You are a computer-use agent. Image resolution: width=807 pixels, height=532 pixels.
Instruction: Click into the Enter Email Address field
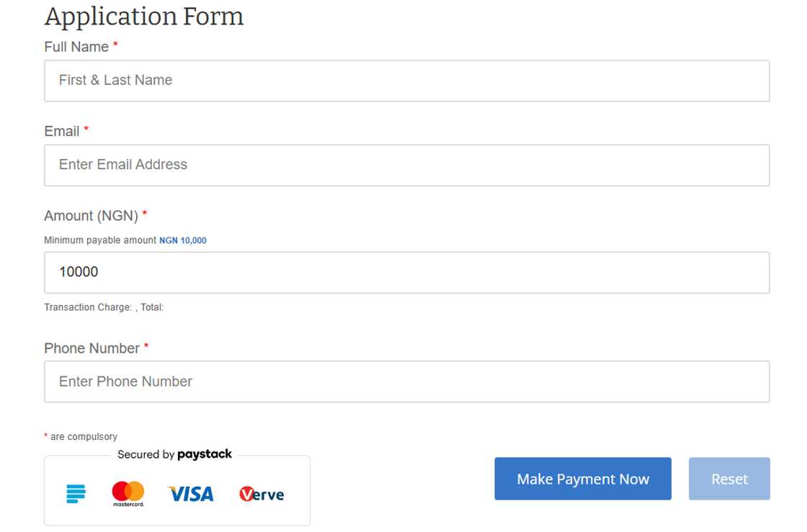pyautogui.click(x=406, y=165)
